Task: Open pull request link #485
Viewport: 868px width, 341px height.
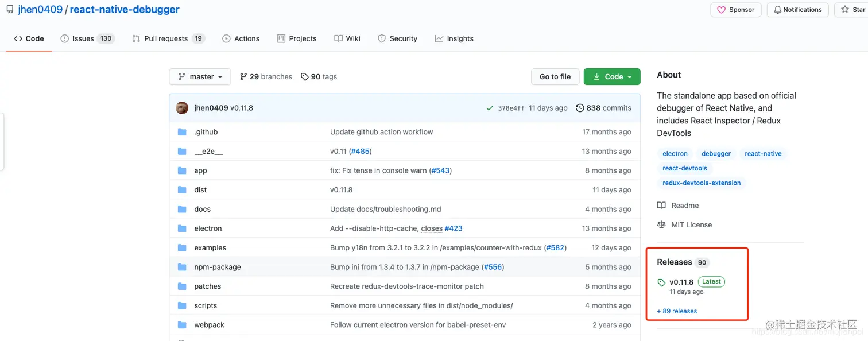Action: coord(360,152)
